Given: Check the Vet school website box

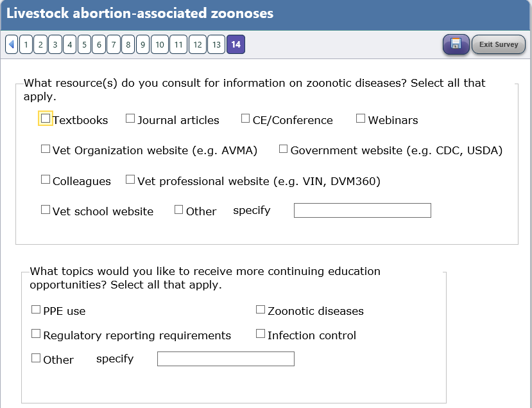Looking at the screenshot, I should click(45, 209).
